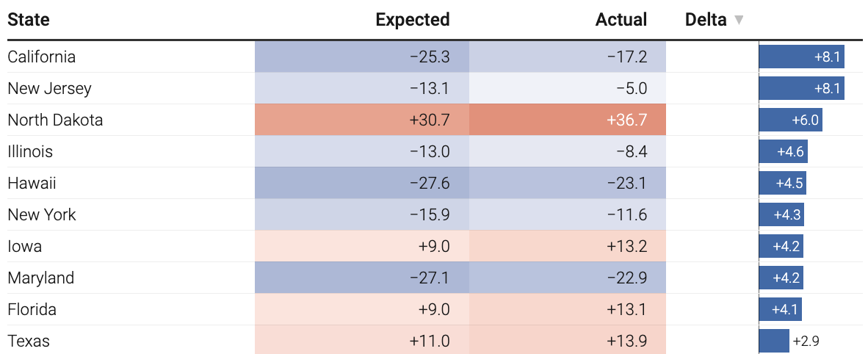Click the Delta column header label
This screenshot has width=868, height=354.
pos(706,20)
